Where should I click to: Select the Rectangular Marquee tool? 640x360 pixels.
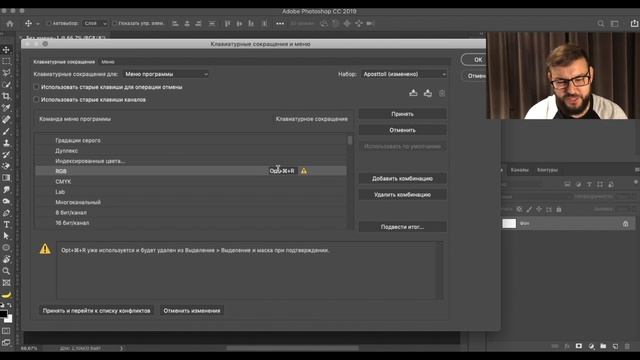tap(6, 61)
